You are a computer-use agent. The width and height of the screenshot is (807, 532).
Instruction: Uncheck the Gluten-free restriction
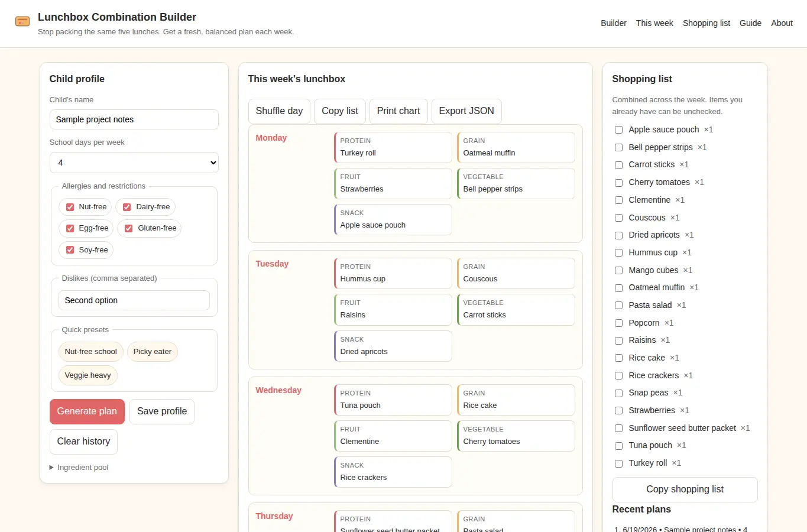(x=128, y=228)
